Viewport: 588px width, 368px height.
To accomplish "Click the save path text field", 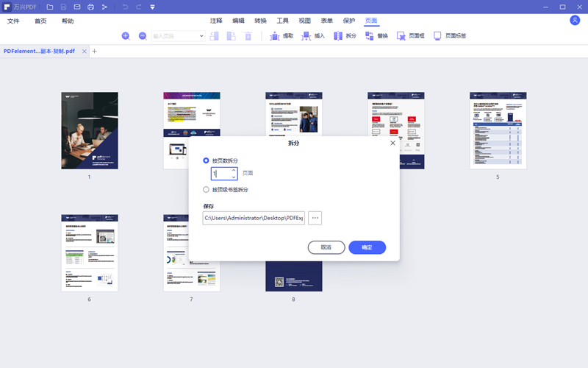I will (x=254, y=218).
